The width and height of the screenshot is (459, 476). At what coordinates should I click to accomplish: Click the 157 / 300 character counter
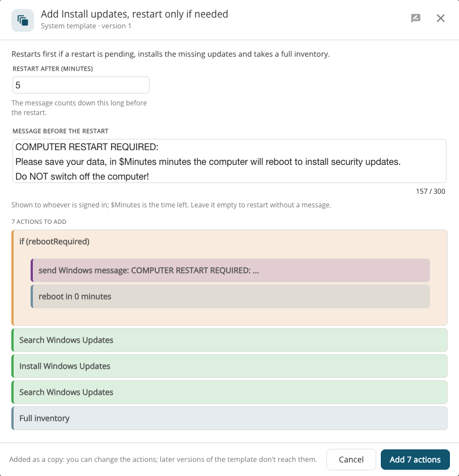(x=431, y=192)
